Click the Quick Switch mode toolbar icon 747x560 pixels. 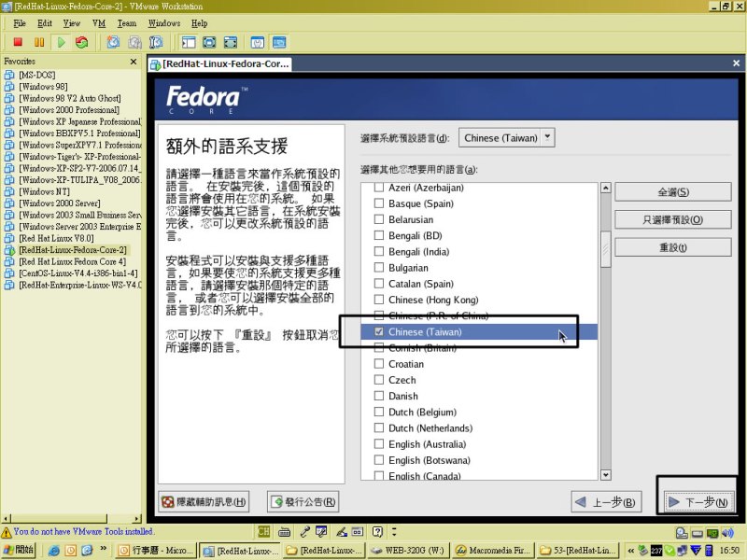209,42
